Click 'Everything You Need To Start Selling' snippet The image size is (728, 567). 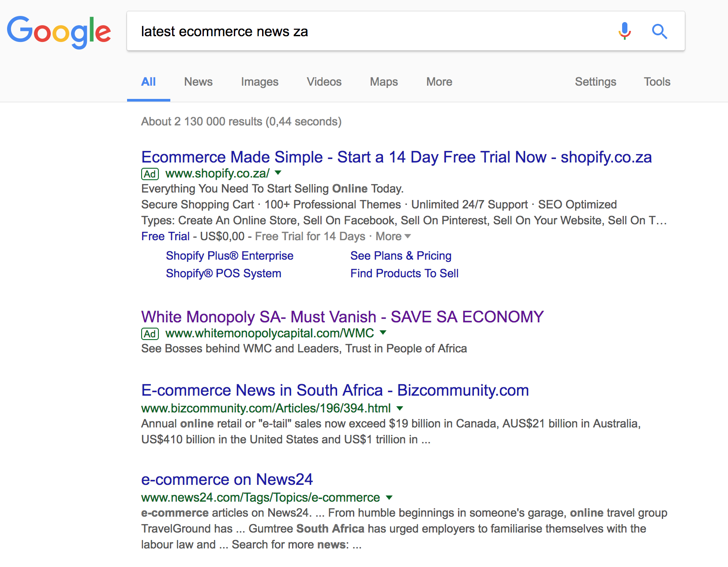pos(272,189)
